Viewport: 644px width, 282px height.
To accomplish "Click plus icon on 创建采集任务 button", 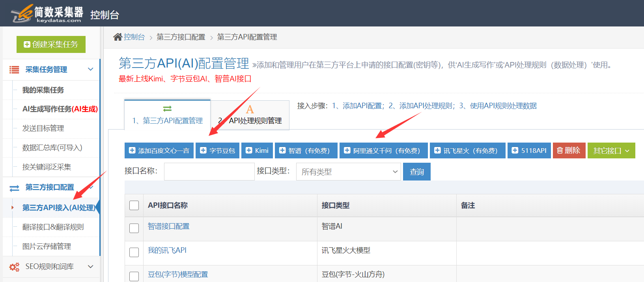I will (27, 45).
